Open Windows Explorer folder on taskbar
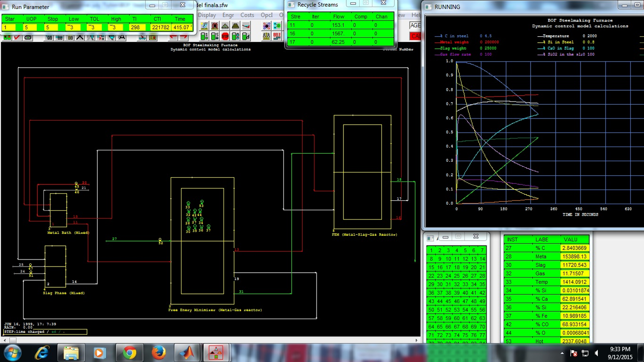 (x=71, y=353)
